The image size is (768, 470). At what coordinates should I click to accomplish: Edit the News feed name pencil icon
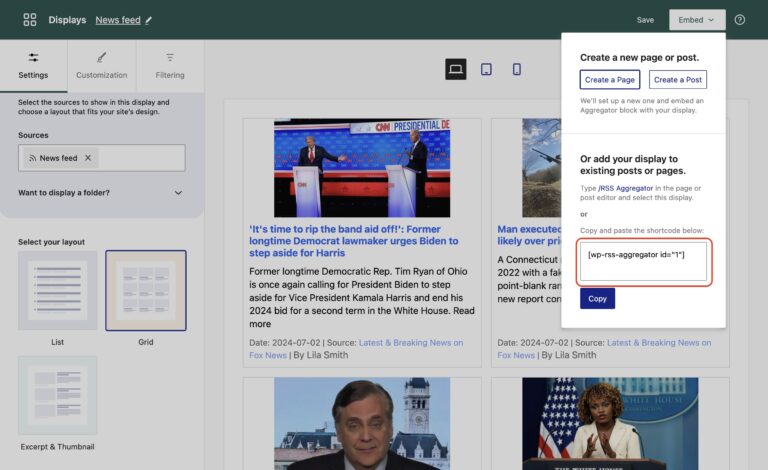point(148,20)
